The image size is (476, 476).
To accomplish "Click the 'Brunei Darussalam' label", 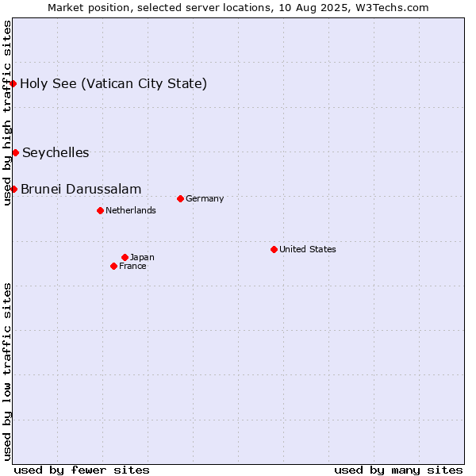I will [x=81, y=189].
